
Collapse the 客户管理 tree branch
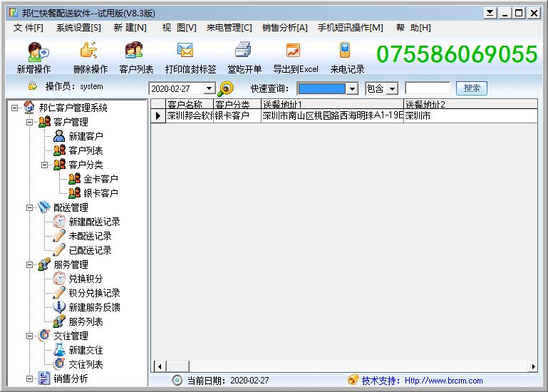(x=30, y=122)
